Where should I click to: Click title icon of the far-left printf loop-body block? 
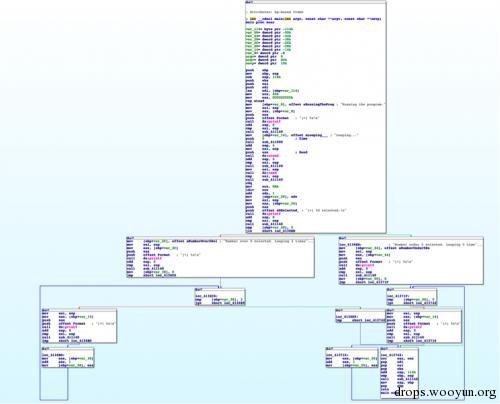point(45,310)
